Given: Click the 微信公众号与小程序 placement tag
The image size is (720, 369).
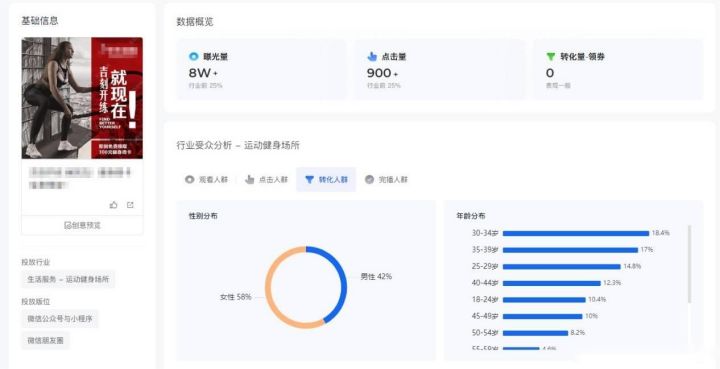Looking at the screenshot, I should click(60, 319).
